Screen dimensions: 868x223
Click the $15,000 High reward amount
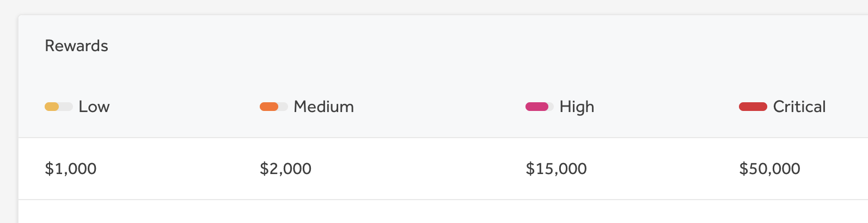pyautogui.click(x=556, y=169)
